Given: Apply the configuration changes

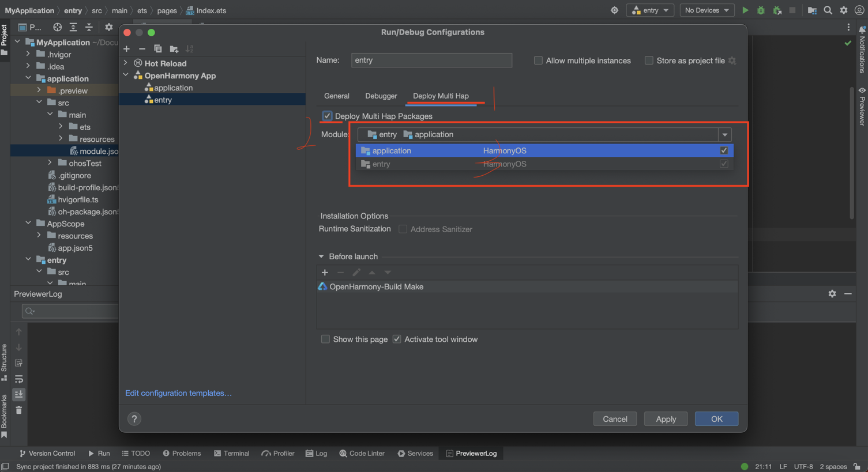Looking at the screenshot, I should [666, 419].
